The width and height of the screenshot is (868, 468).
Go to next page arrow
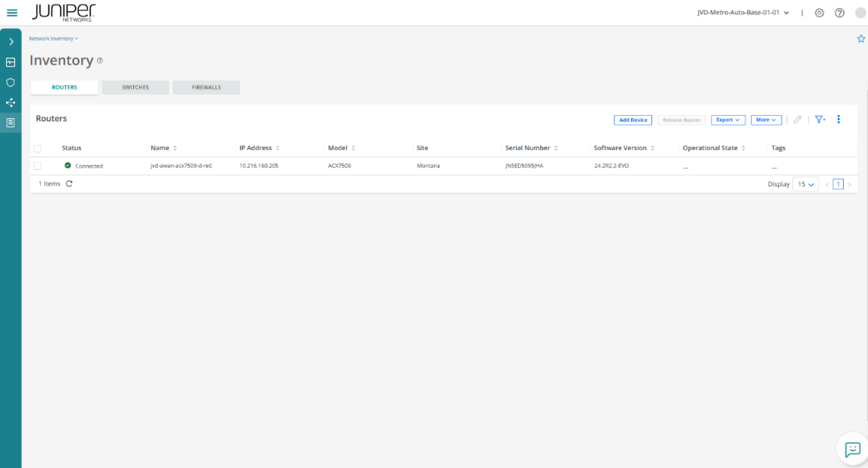click(x=849, y=184)
